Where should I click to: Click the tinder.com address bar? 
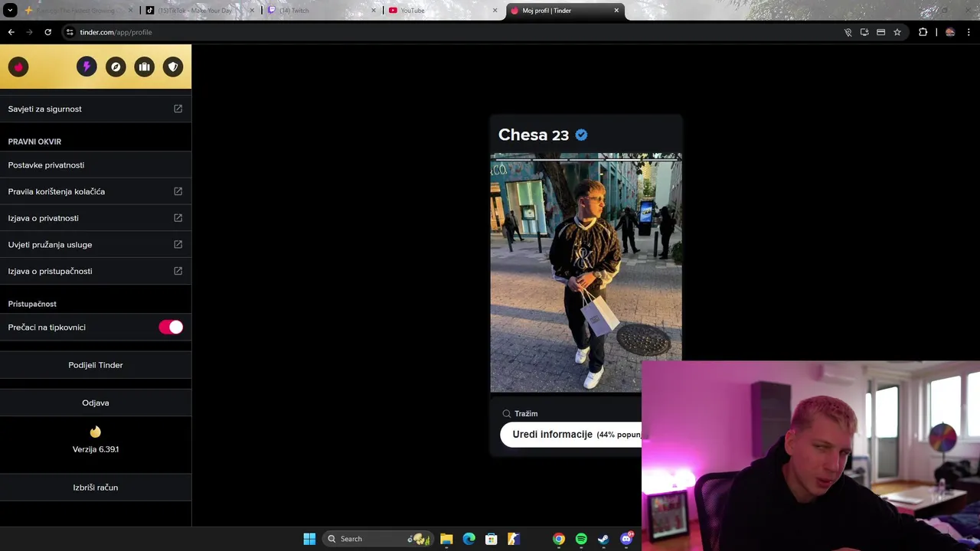tap(452, 32)
